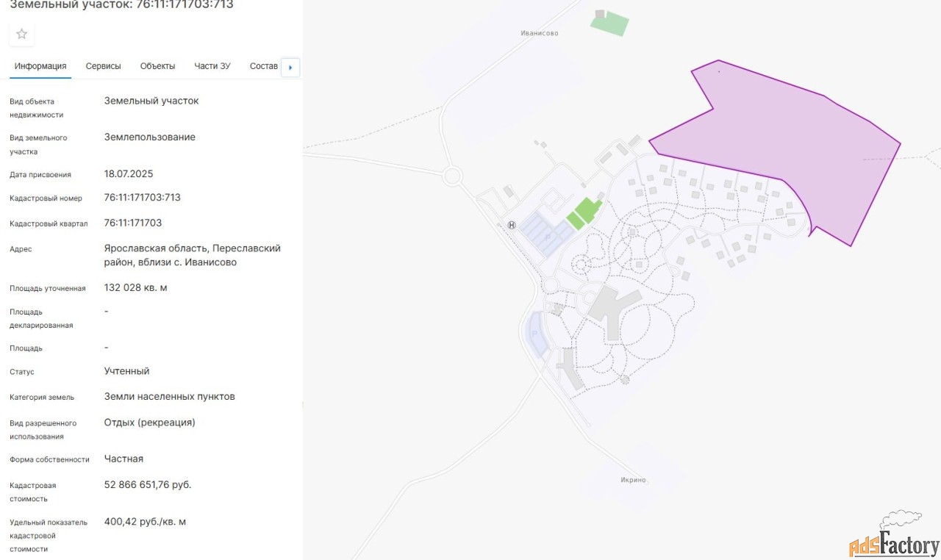
Task: Click the road roundabout near Иванисово
Action: click(451, 176)
